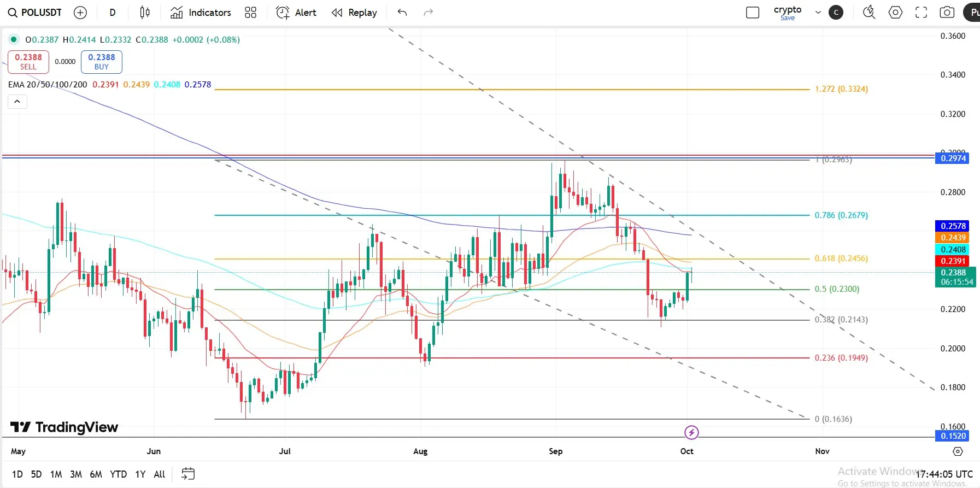This screenshot has height=488, width=980.
Task: Click the current price 0.2388 countdown label
Action: (x=955, y=278)
